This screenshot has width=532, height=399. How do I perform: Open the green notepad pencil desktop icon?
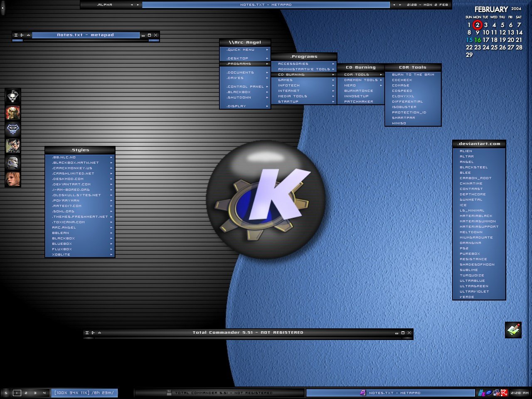pos(513,330)
